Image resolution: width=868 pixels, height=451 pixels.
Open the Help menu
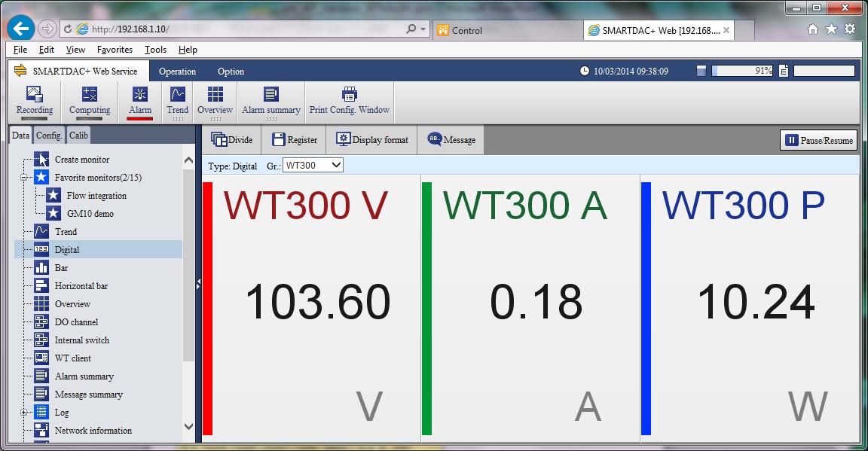[188, 50]
